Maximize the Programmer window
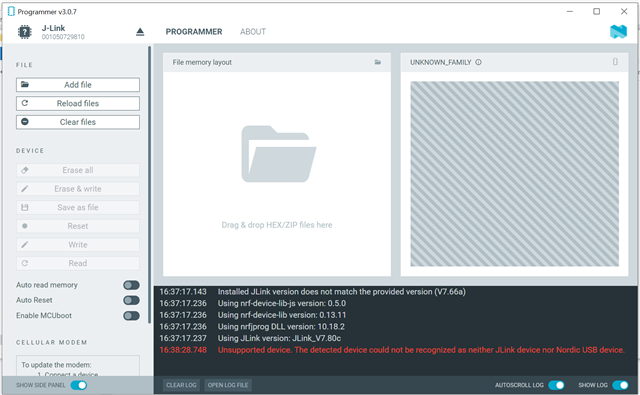 coord(596,11)
